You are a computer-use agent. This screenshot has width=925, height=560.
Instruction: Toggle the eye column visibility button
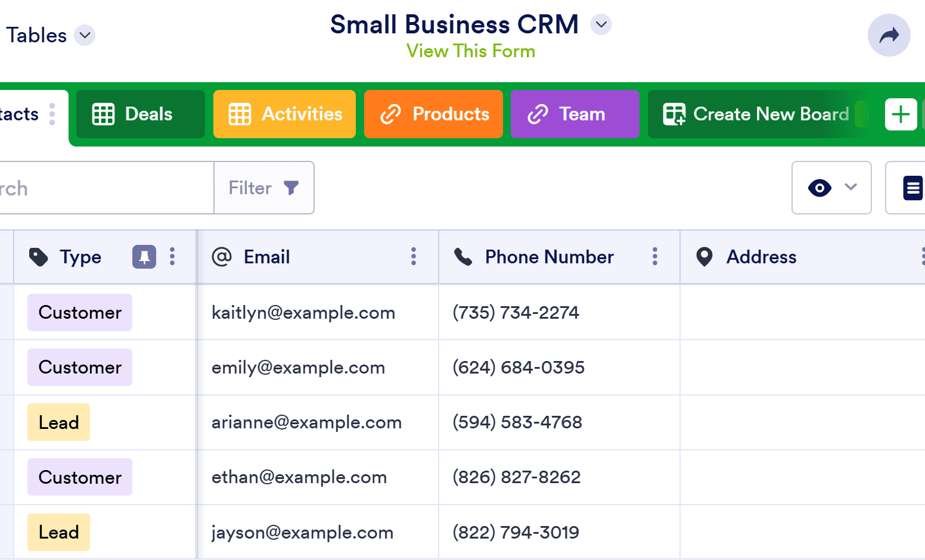pyautogui.click(x=820, y=188)
